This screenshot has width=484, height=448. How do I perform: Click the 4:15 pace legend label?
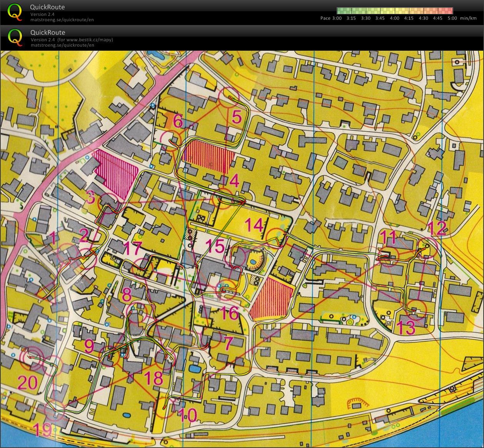click(x=409, y=18)
